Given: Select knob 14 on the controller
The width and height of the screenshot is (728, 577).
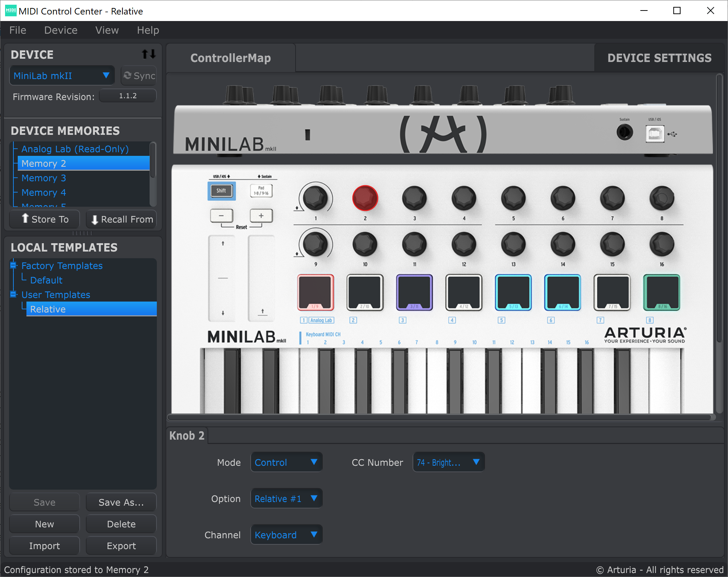Looking at the screenshot, I should [563, 244].
